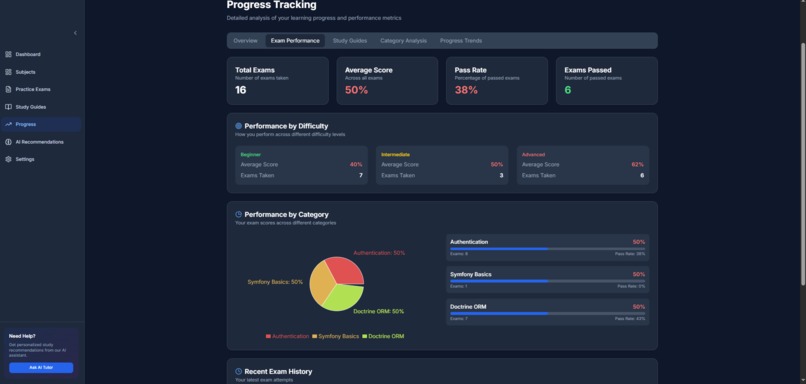Open the Category Analysis tab
This screenshot has width=806, height=384.
click(x=404, y=41)
